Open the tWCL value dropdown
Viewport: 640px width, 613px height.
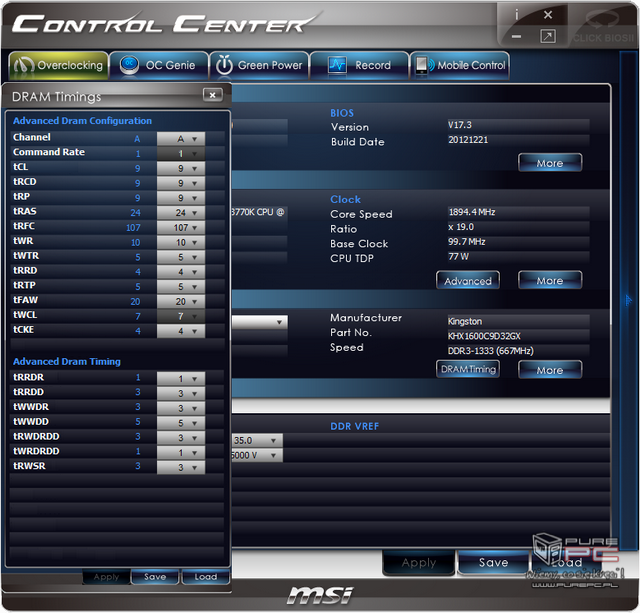point(181,316)
